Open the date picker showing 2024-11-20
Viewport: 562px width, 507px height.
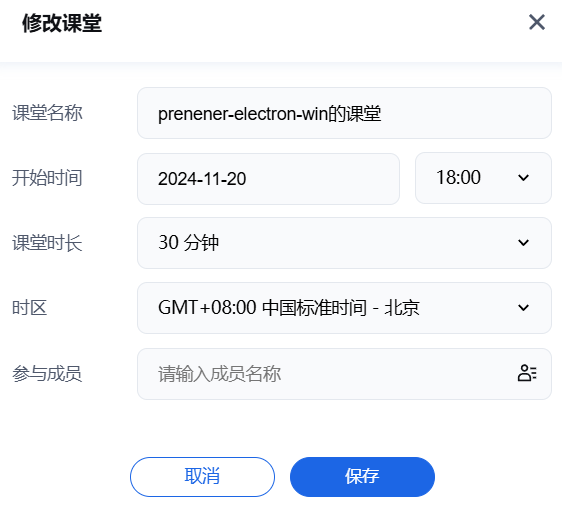click(x=268, y=179)
